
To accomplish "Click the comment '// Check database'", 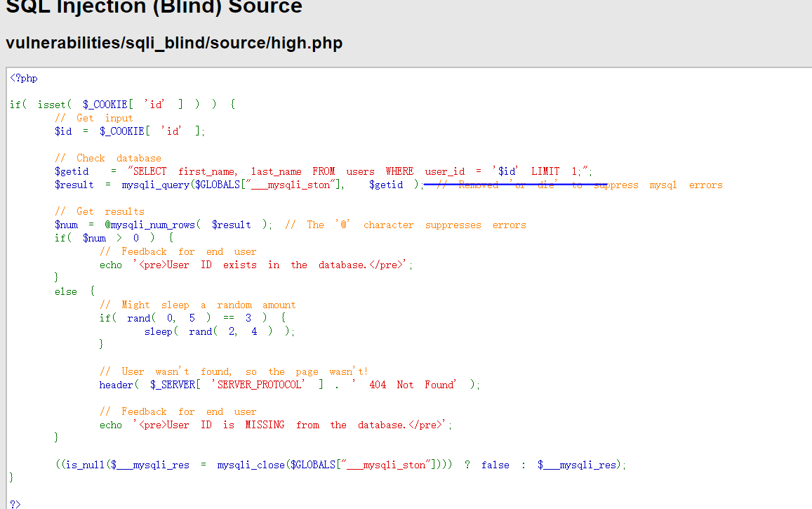I will 108,158.
